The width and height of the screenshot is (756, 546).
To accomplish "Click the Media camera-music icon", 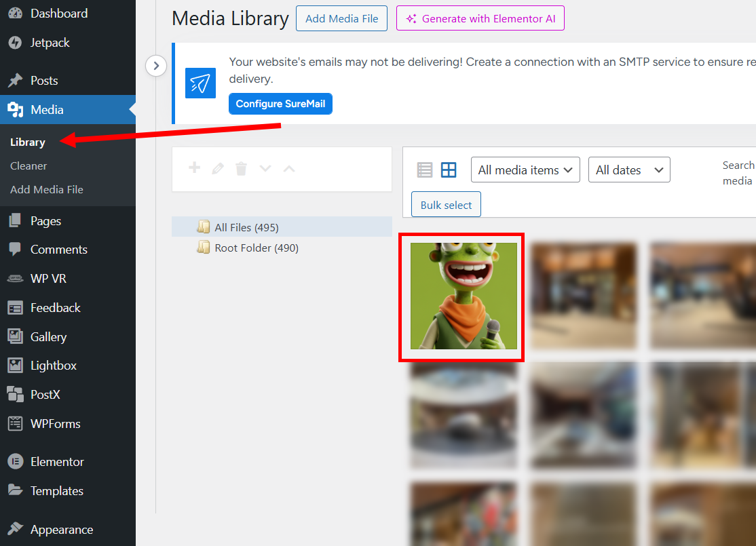I will coord(15,109).
